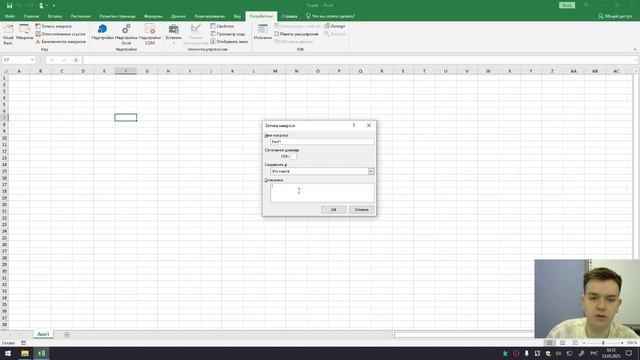Open COM Add-ins button

[150, 34]
